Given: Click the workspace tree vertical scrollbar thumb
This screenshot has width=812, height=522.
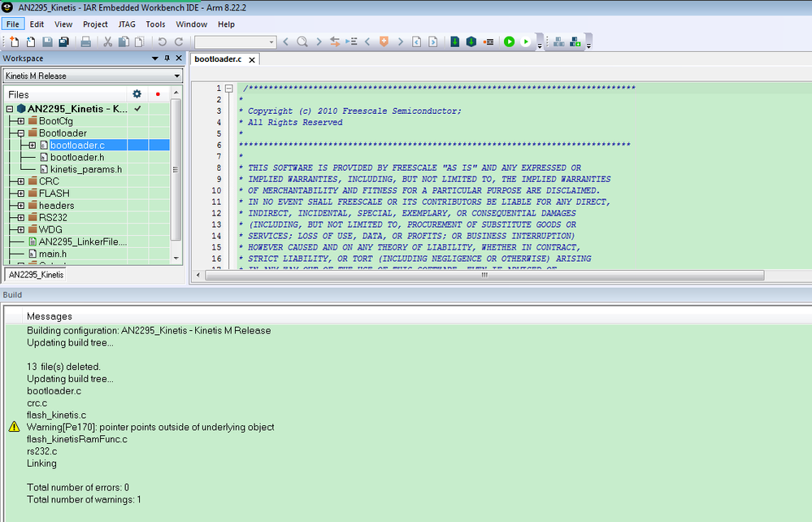Looking at the screenshot, I should (x=176, y=169).
